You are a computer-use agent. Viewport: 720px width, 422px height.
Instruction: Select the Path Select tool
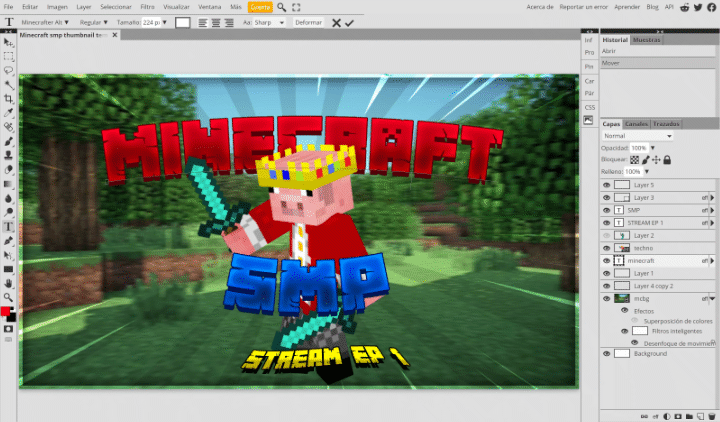click(8, 255)
